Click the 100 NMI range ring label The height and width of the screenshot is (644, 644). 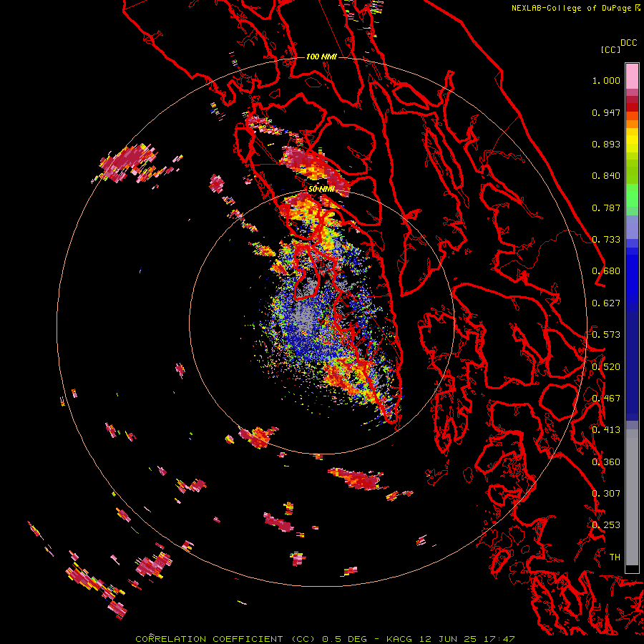321,57
